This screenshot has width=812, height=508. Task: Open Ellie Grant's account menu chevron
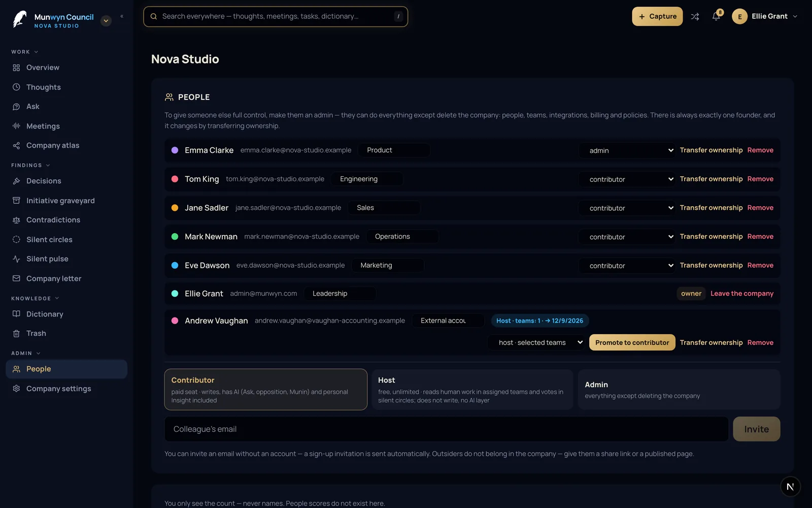(x=795, y=16)
